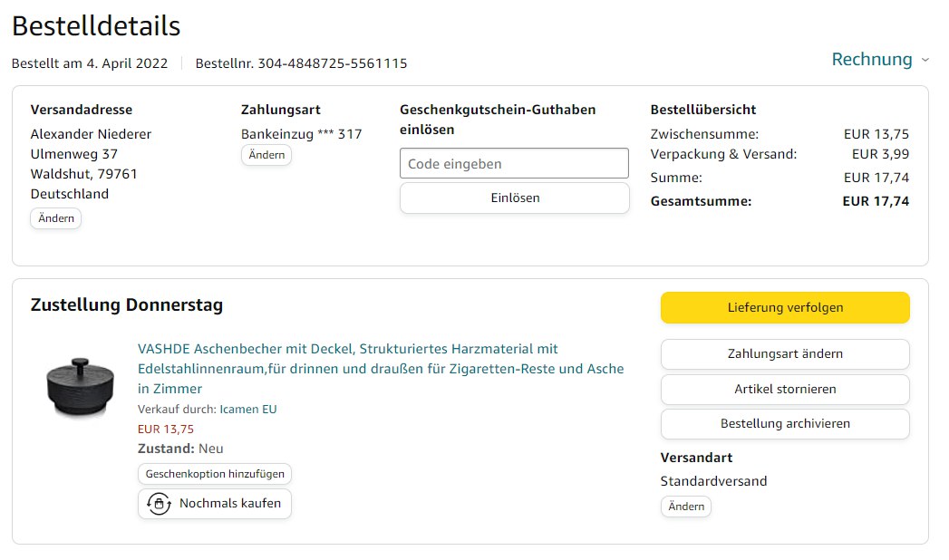Screen dimensions: 949x560
Task: Click the Zustellung Donnerstag heading
Action: pos(127,305)
